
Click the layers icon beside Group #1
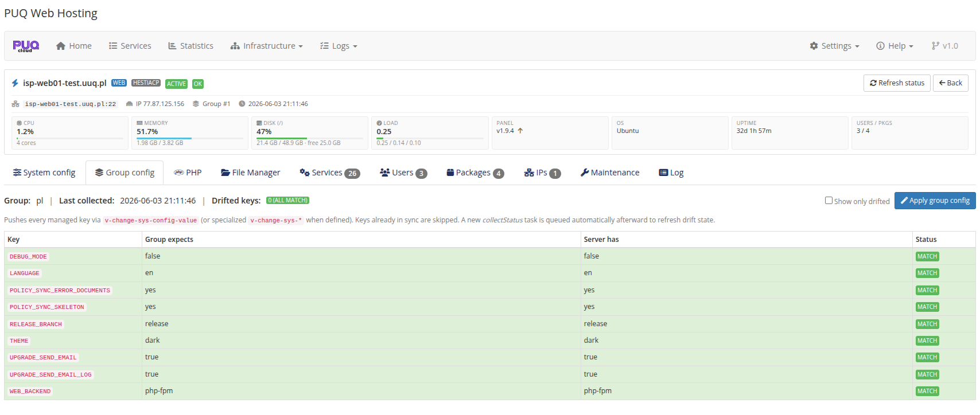point(196,104)
